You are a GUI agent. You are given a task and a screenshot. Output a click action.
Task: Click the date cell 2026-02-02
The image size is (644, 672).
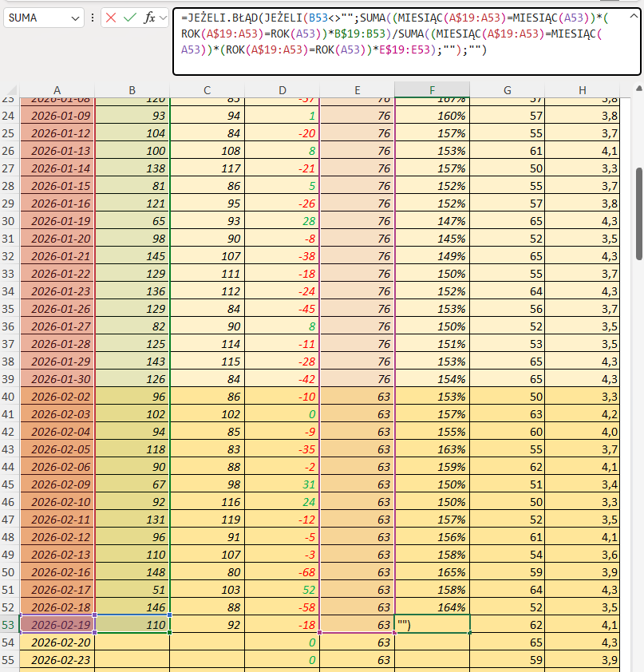(x=57, y=397)
